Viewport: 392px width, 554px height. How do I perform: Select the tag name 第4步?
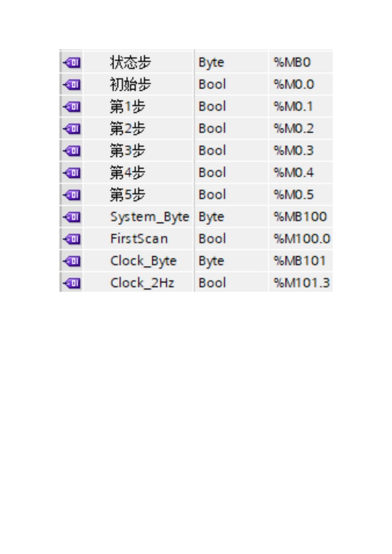point(128,173)
